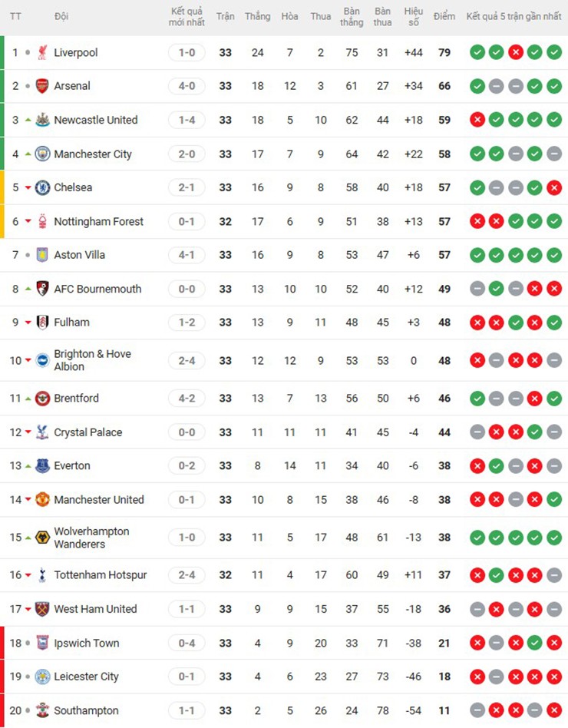Image resolution: width=568 pixels, height=728 pixels.
Task: Sort by the Thắng column header
Action: coord(257,16)
